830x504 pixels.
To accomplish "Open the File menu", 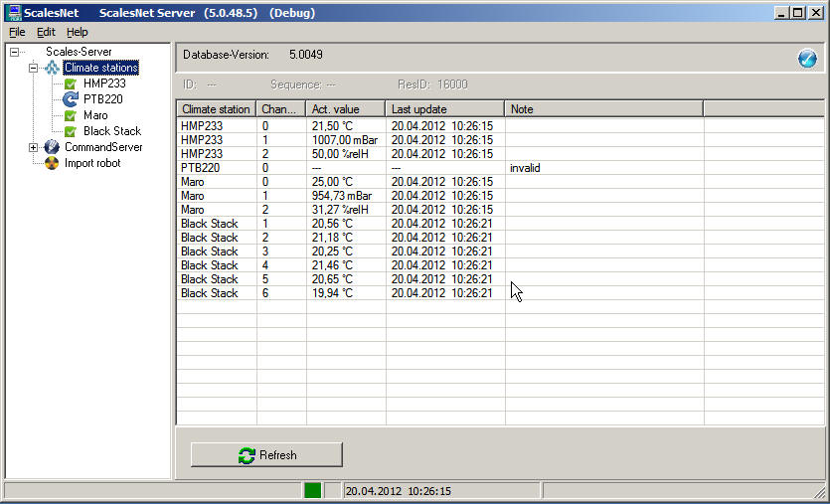I will 17,32.
